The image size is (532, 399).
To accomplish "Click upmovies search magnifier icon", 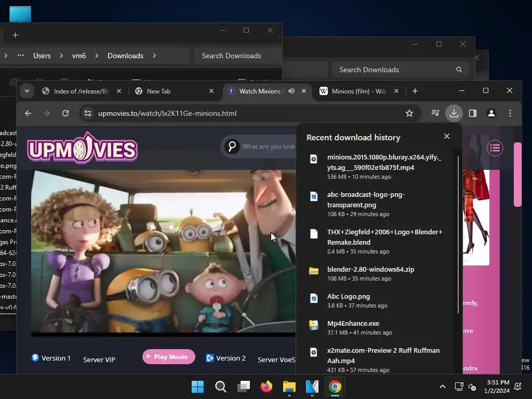I will 232,146.
